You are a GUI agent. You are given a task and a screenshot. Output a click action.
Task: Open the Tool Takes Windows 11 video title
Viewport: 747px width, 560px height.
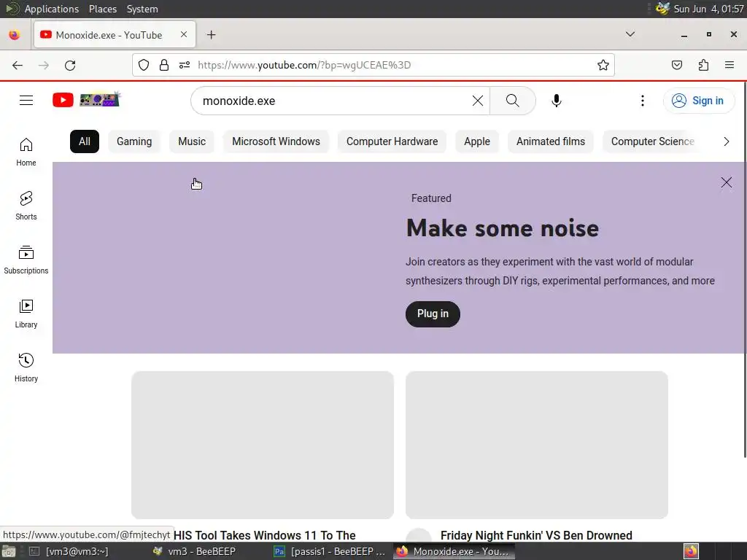point(264,535)
